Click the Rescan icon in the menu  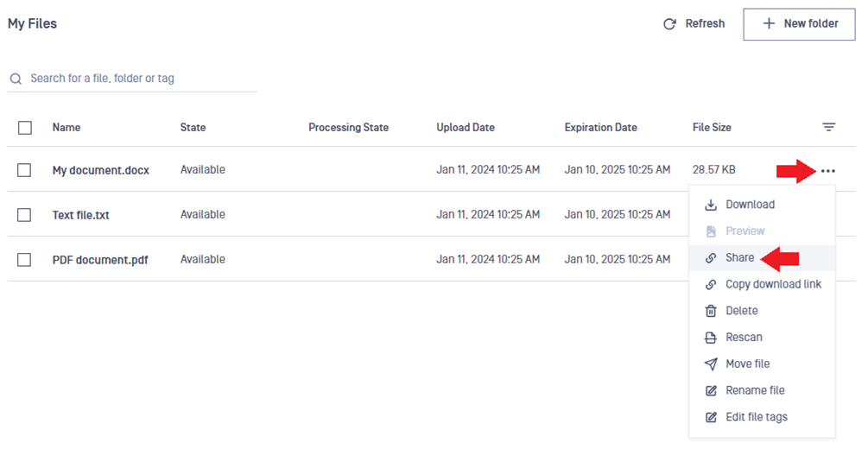pyautogui.click(x=711, y=338)
